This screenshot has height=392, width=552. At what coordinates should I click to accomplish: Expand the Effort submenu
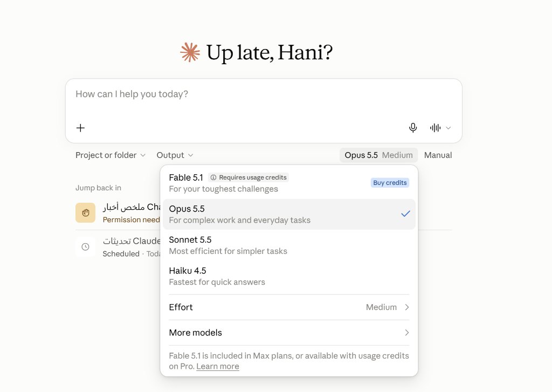(289, 307)
